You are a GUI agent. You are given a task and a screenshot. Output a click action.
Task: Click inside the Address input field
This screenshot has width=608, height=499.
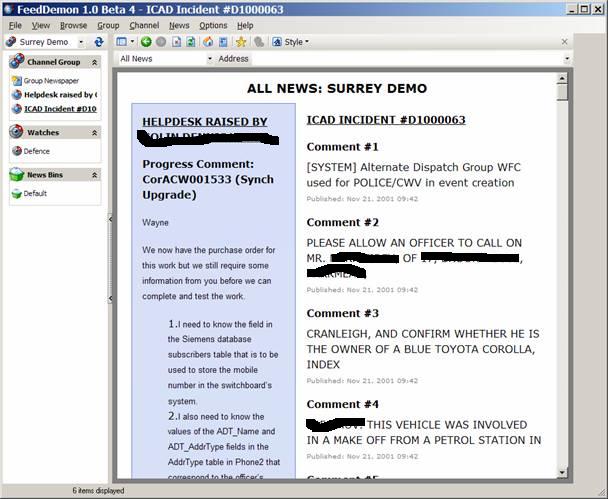(407, 59)
